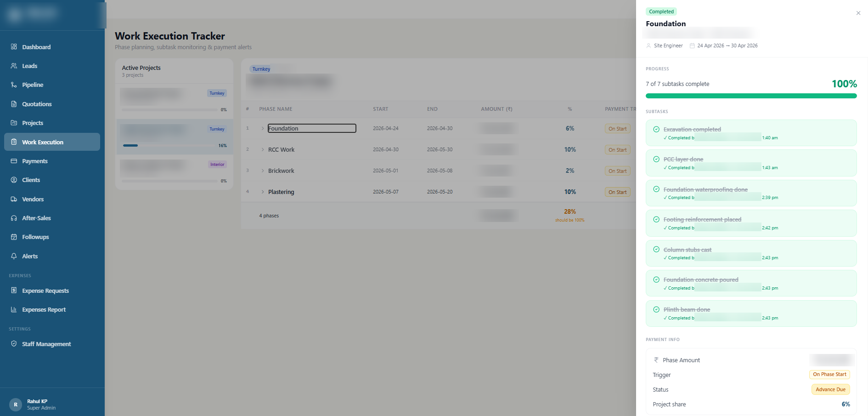Screen dimensions: 868x416
Task: Click On Start badge in Plastering row
Action: pyautogui.click(x=617, y=192)
